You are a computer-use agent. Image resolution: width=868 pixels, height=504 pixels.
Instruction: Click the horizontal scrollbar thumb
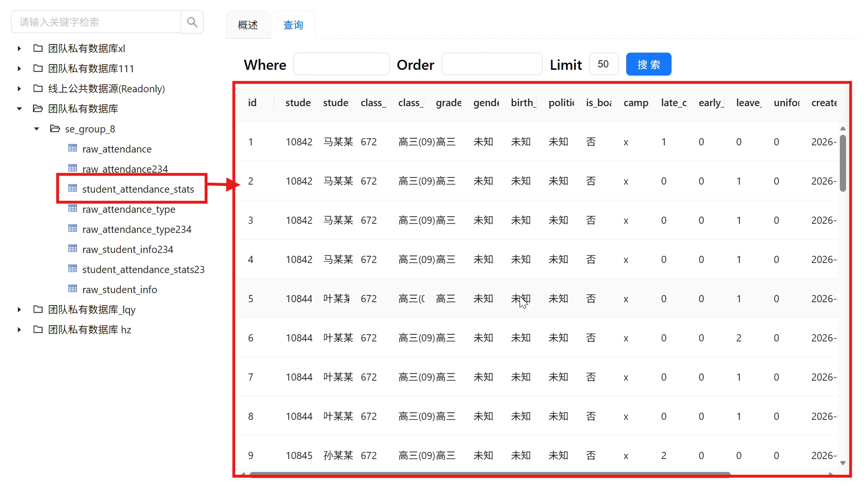490,474
